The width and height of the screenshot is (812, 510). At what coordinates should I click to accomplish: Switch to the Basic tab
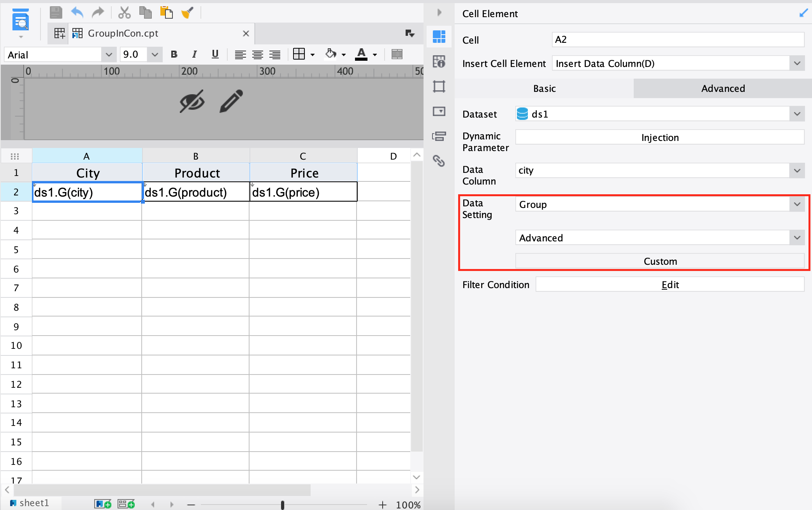point(544,88)
